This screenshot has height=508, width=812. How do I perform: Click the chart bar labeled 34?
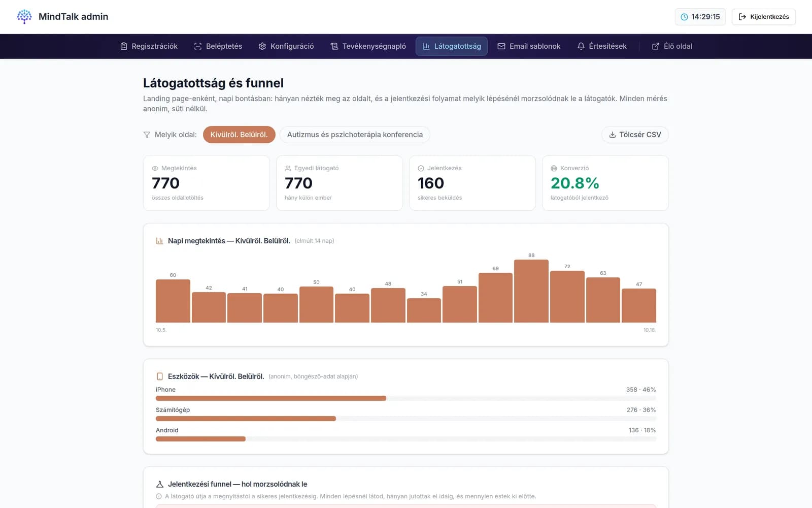tap(424, 310)
